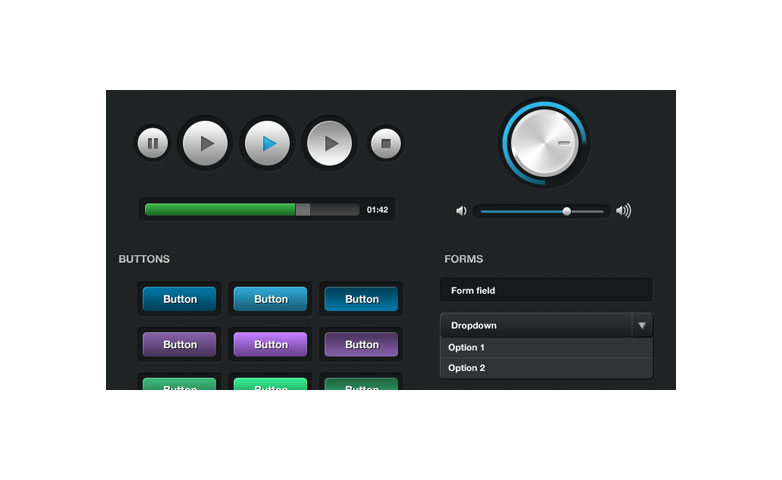The image size is (782, 480).
Task: Click the third play button beside stop
Action: (329, 144)
